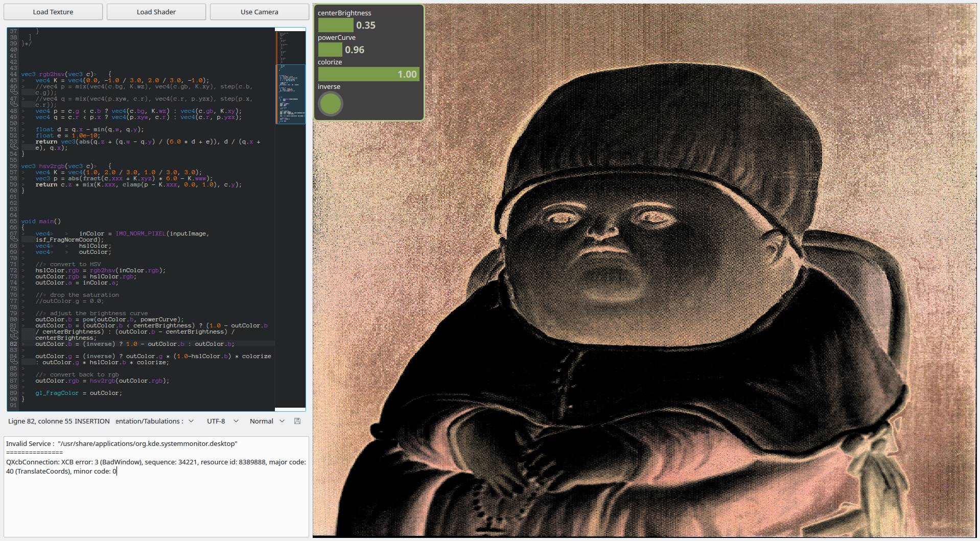This screenshot has width=980, height=541.
Task: Open the Normal highlighting mode dropdown
Action: pyautogui.click(x=267, y=421)
